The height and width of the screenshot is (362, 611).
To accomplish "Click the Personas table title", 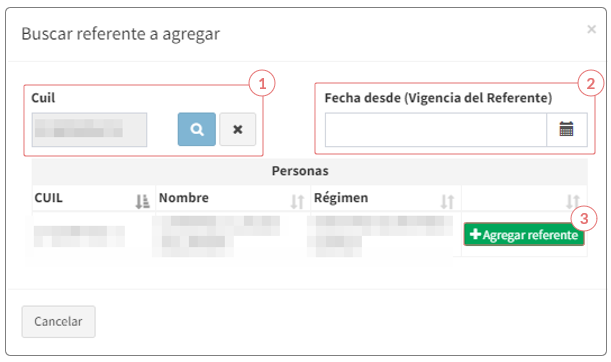I will coord(300,171).
